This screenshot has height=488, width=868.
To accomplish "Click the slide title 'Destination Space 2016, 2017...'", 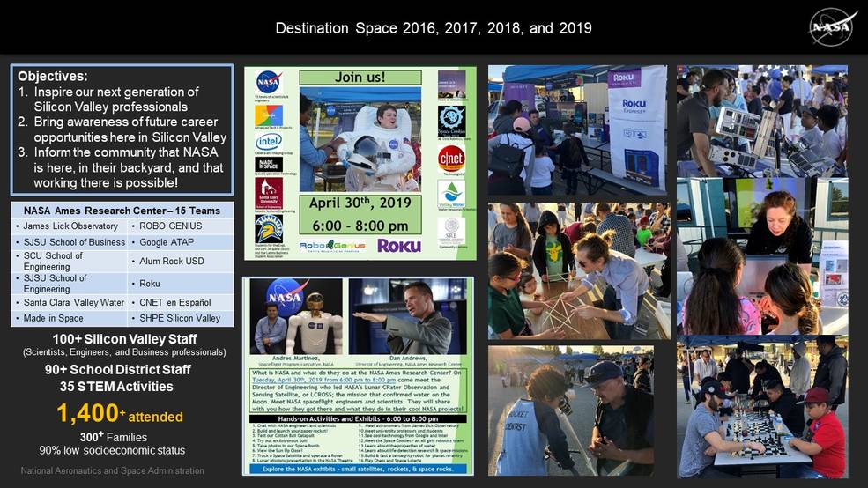I will (434, 28).
